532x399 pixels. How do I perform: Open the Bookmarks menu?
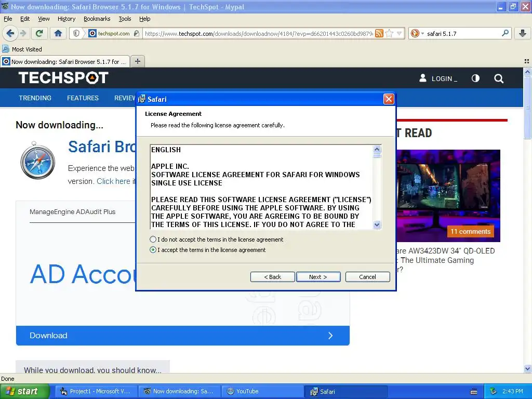(x=97, y=19)
